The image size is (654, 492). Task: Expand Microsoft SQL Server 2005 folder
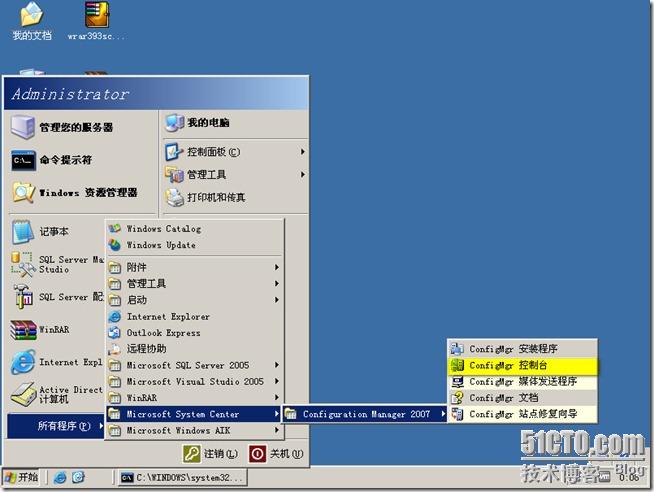pos(194,365)
